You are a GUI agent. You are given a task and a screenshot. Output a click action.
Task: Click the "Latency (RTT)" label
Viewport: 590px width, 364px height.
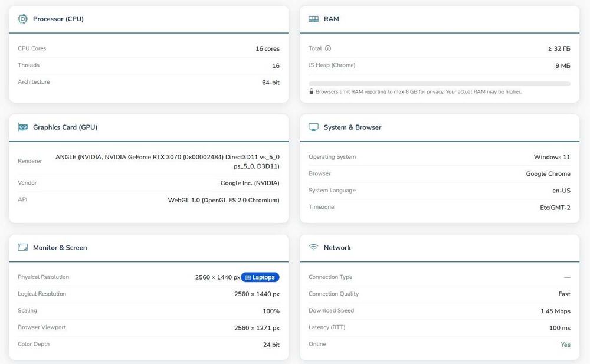tap(327, 327)
